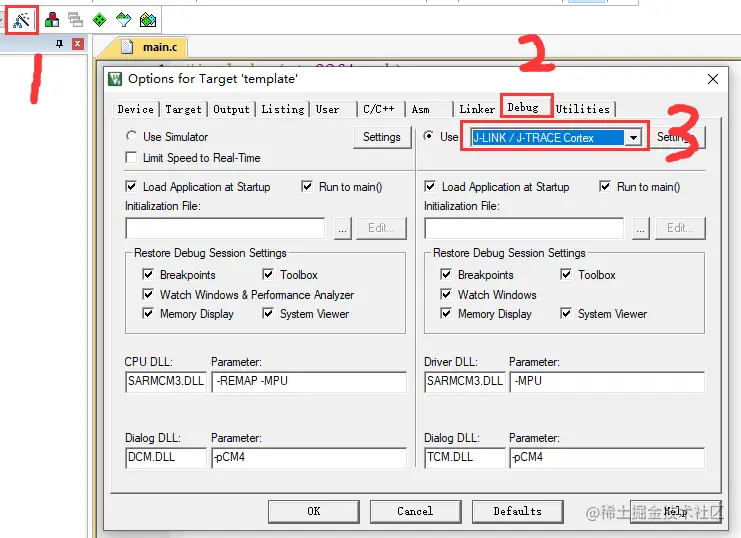Click the Pack Installer icon

148,20
